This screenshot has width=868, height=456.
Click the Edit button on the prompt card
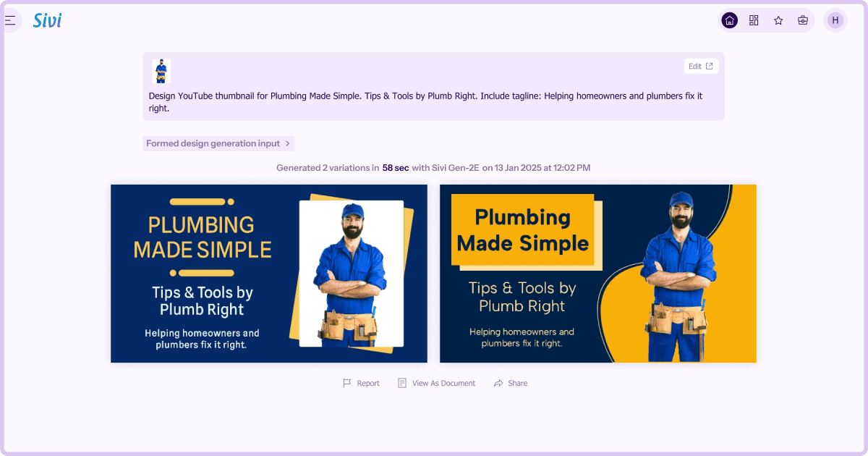click(x=700, y=66)
